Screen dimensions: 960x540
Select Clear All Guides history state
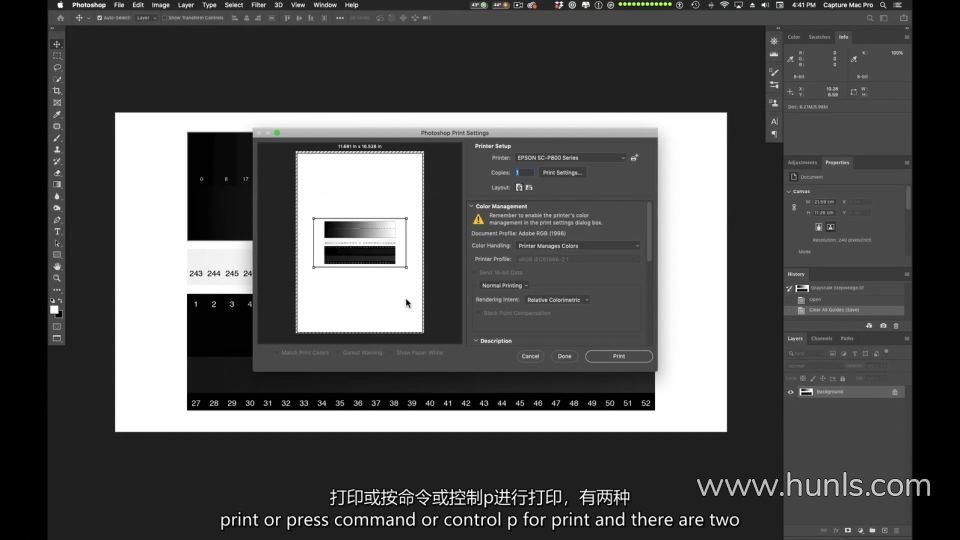844,310
